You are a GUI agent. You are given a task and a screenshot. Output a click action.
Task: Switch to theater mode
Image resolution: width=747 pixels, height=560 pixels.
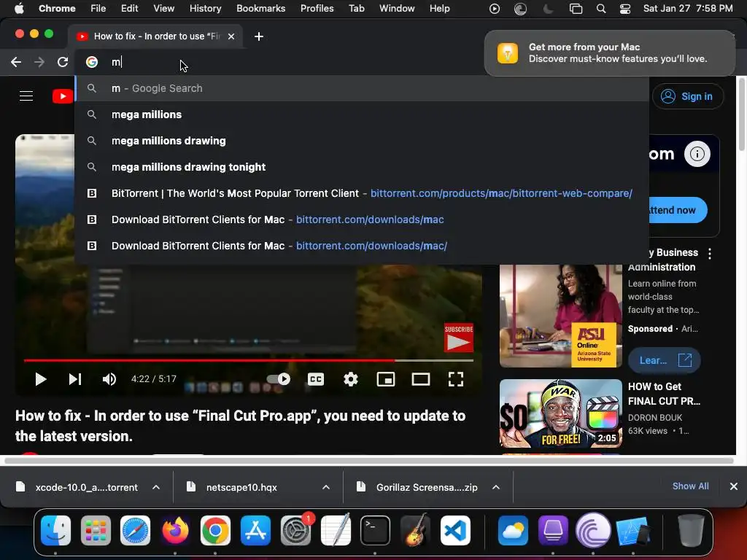[x=421, y=379]
